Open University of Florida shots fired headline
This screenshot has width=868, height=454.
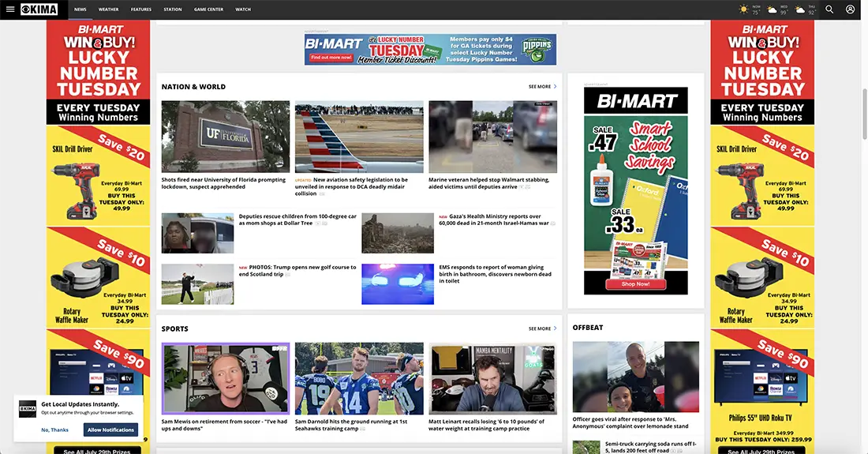pyautogui.click(x=223, y=183)
